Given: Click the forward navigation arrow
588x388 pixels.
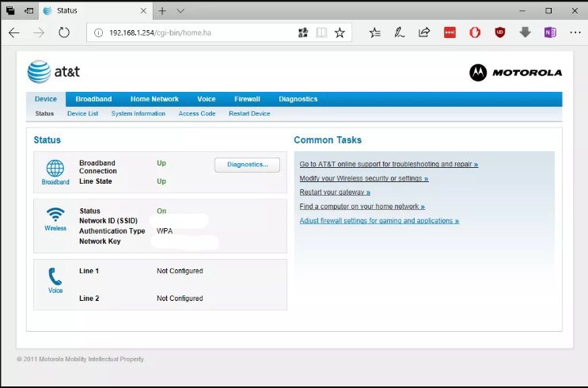Looking at the screenshot, I should coord(39,33).
